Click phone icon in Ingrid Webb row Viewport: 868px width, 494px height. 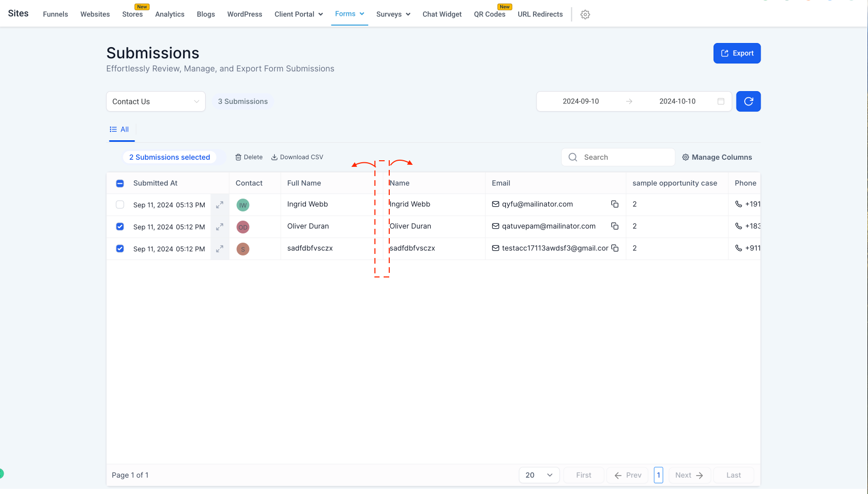point(739,204)
